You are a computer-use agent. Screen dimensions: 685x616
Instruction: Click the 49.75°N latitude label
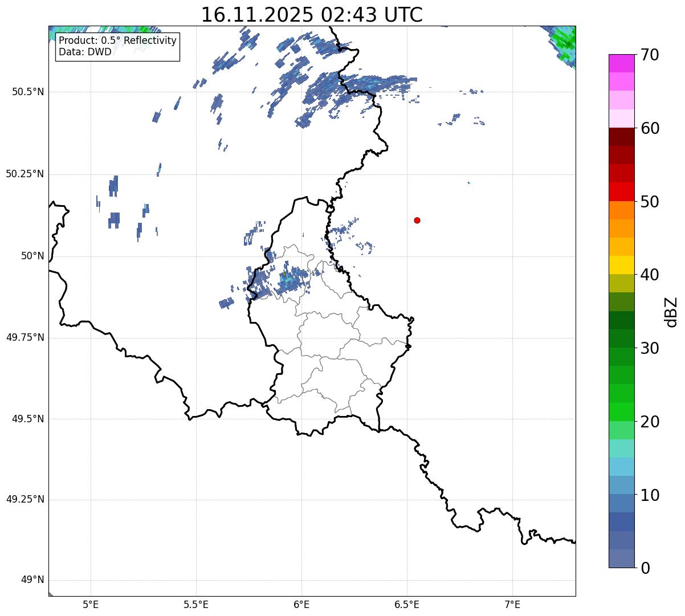tap(25, 337)
